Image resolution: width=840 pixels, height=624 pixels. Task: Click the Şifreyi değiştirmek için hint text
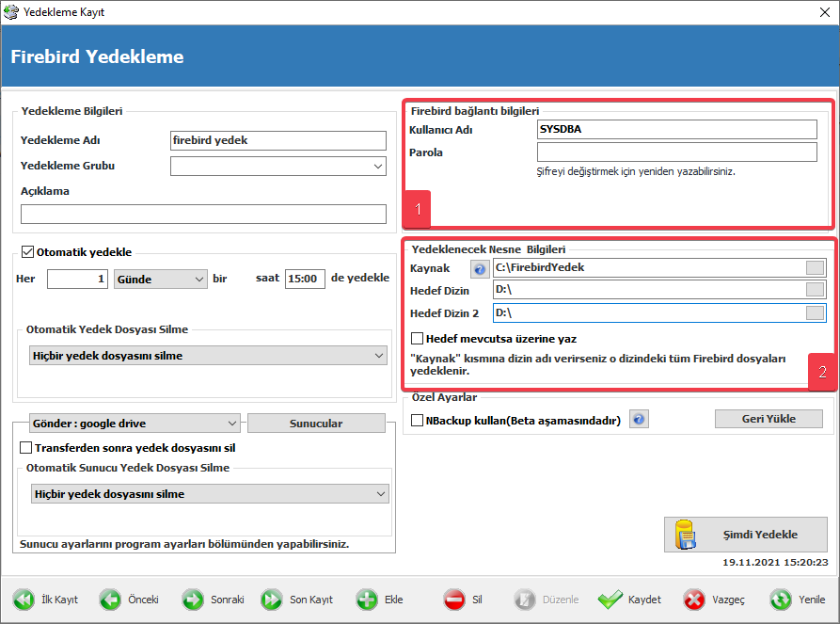point(636,171)
